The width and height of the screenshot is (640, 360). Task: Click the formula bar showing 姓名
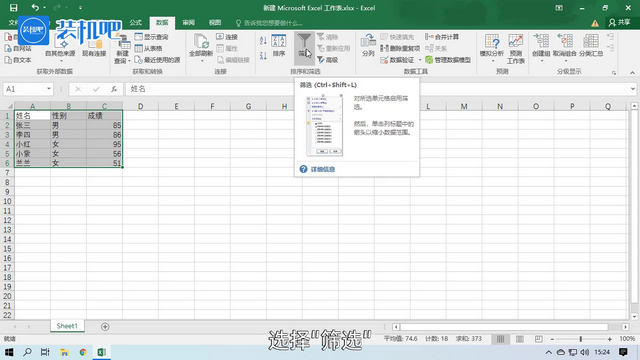[378, 89]
